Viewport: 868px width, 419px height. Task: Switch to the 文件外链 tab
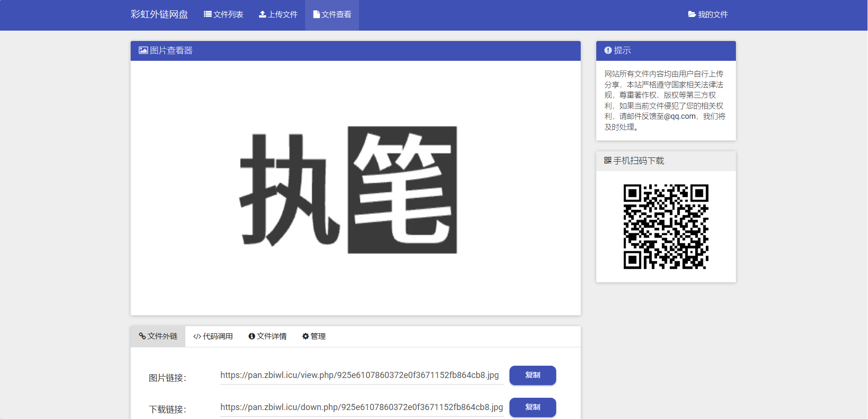pos(158,336)
